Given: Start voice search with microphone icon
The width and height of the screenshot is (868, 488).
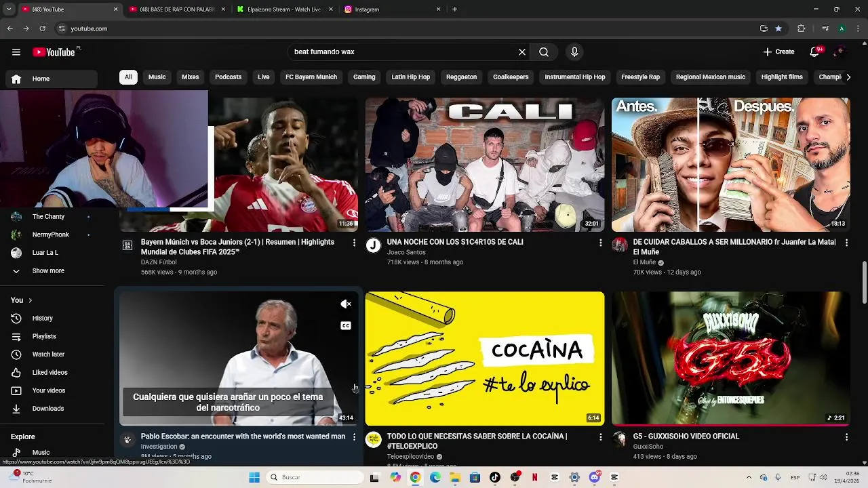Looking at the screenshot, I should tap(574, 52).
